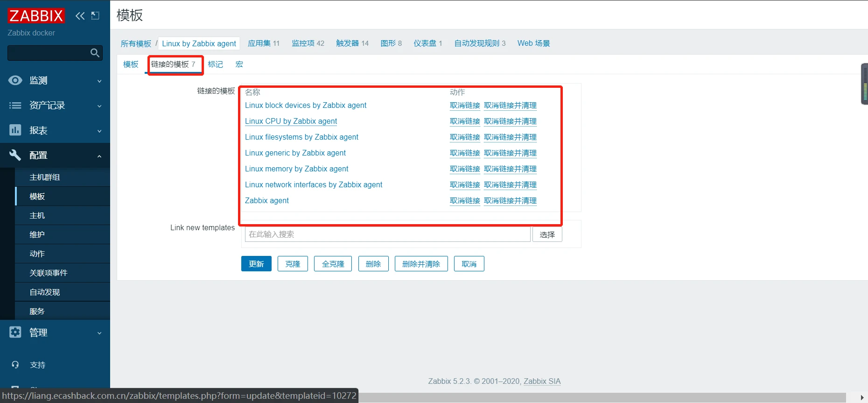
Task: Switch to 链接的模板 7 tab
Action: 173,64
